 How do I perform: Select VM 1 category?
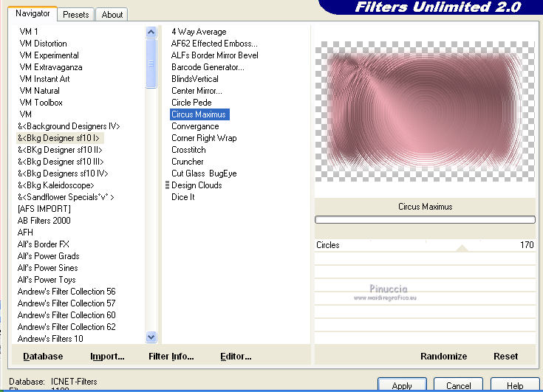[x=29, y=32]
